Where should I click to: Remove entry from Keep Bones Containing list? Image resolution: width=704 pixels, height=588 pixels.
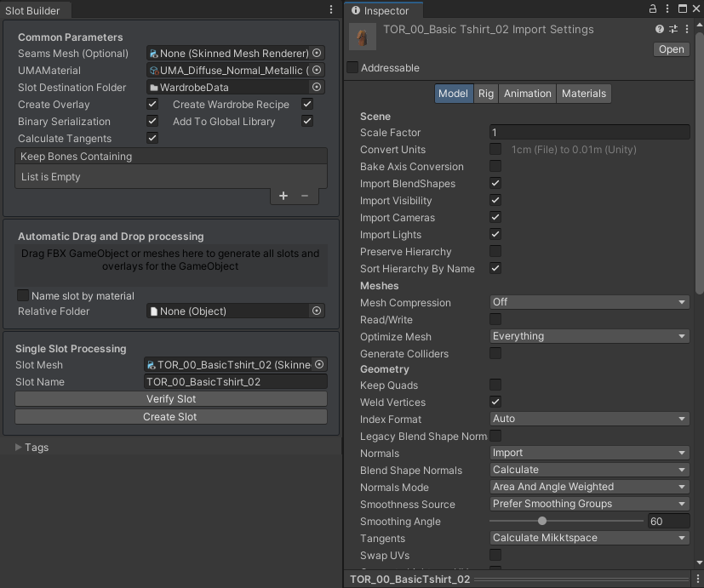click(x=305, y=196)
